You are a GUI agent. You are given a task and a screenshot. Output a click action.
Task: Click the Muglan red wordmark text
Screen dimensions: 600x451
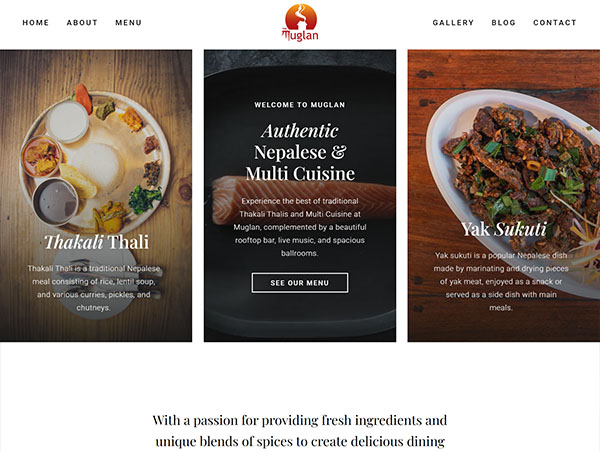[301, 36]
